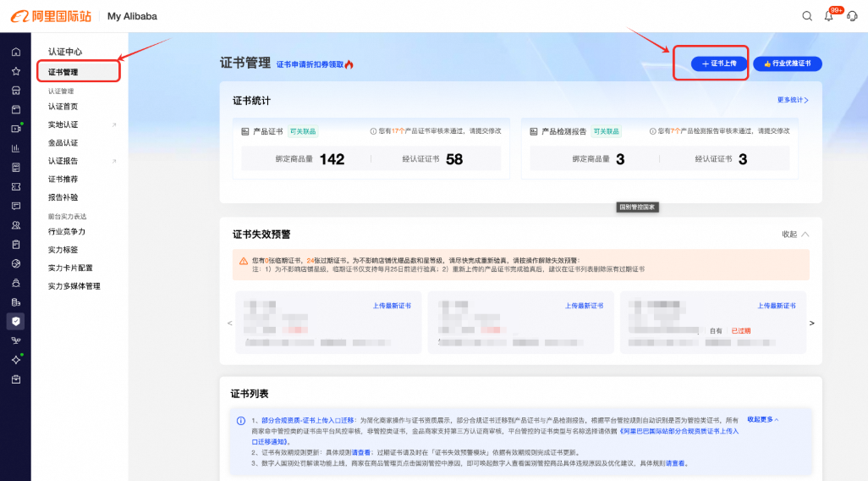Click 已过期 status label on third card
Screen dimensions: 868x481
(x=741, y=331)
